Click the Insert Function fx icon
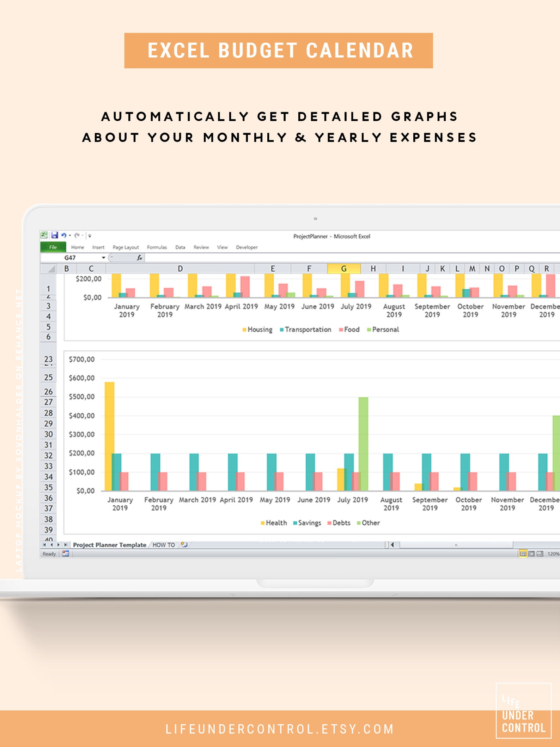 click(x=140, y=258)
